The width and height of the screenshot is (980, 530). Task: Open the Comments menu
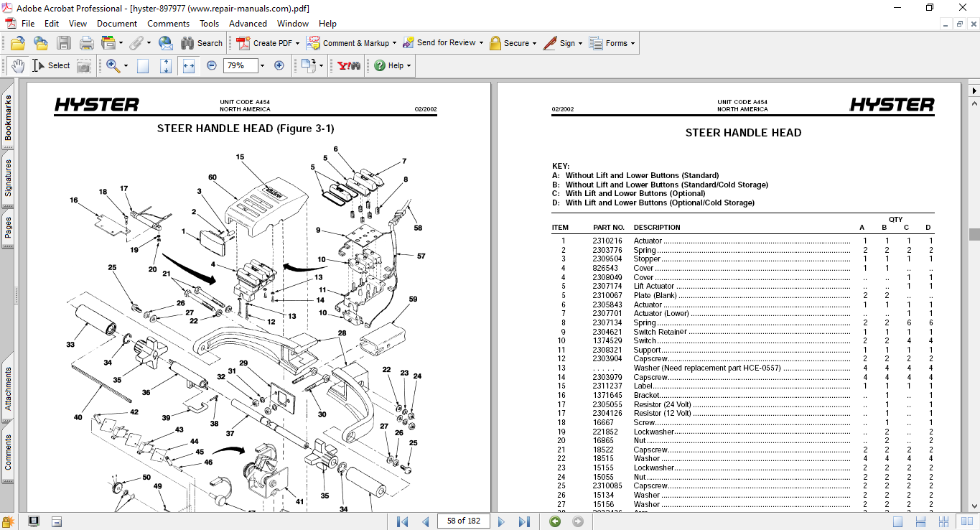coord(169,24)
